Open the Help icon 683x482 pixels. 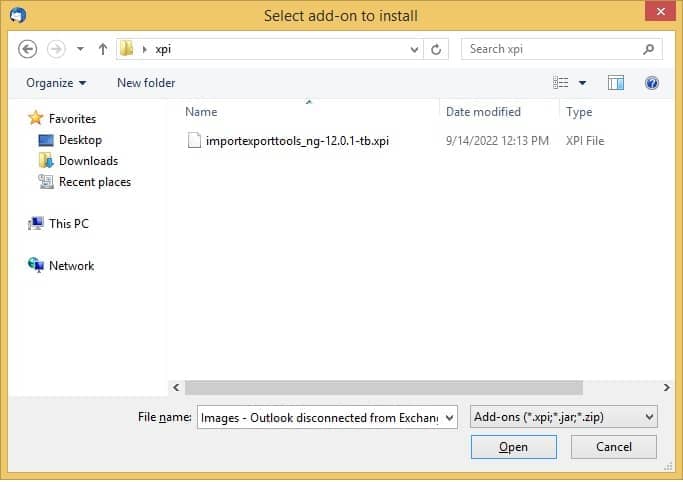(652, 83)
